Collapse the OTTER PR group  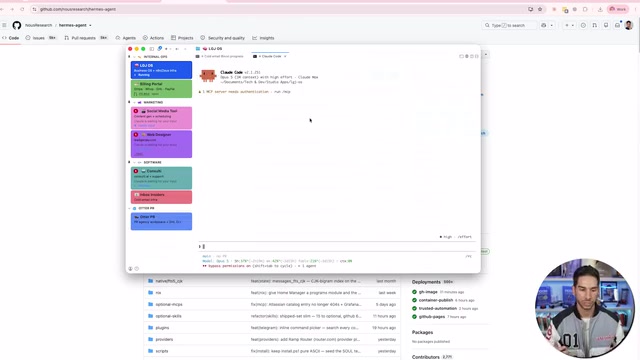pos(130,208)
